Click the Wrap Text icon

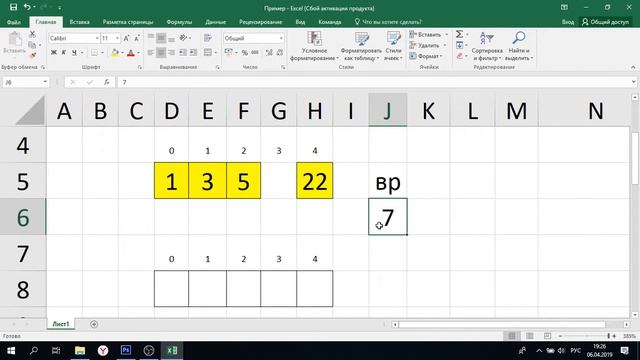(x=207, y=38)
